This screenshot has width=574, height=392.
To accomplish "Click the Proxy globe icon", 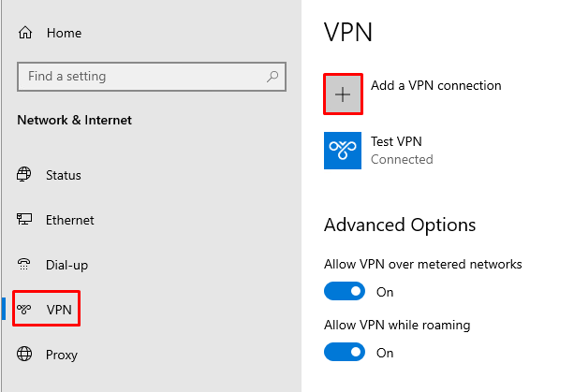I will 25,355.
